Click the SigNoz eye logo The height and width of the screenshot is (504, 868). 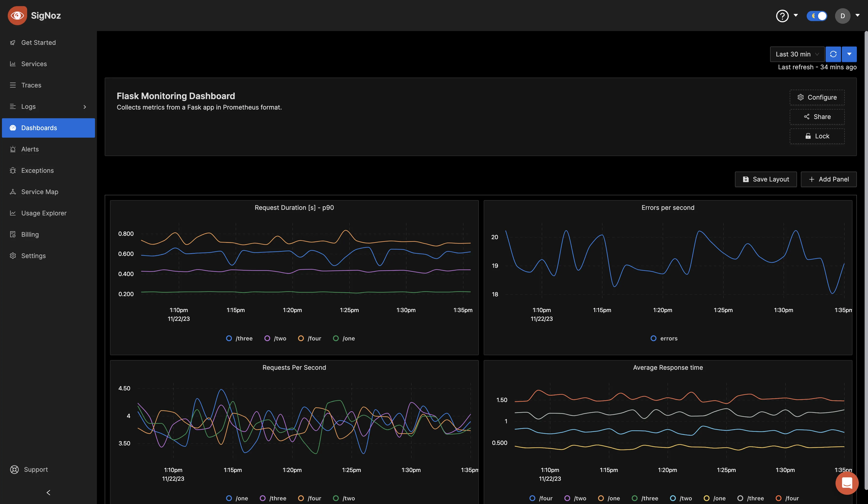tap(17, 16)
